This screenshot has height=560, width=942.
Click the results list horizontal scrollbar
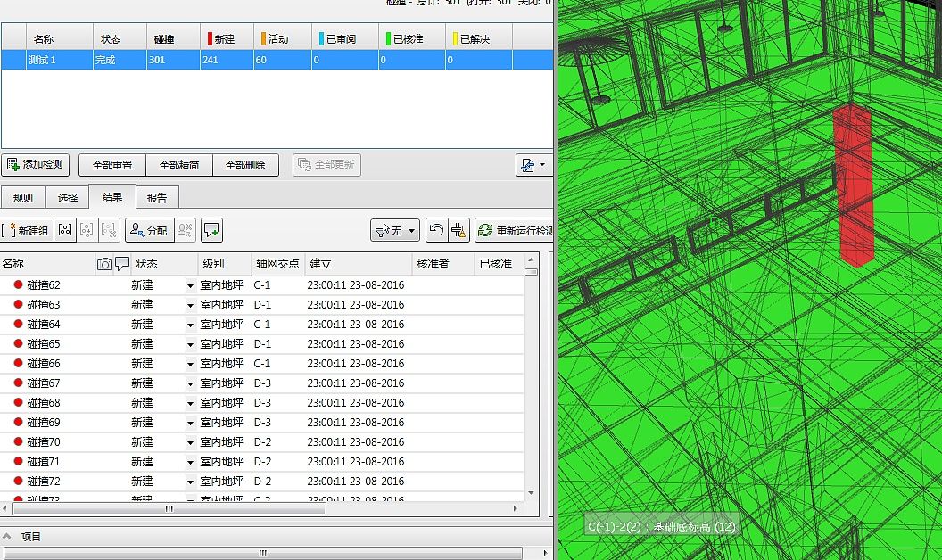[169, 509]
